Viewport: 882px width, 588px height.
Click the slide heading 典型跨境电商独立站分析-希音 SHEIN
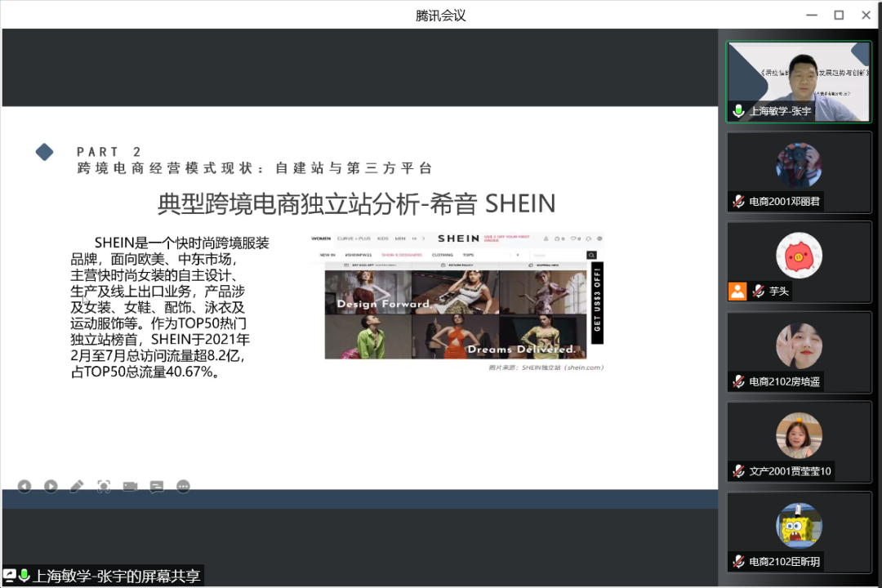(x=357, y=203)
